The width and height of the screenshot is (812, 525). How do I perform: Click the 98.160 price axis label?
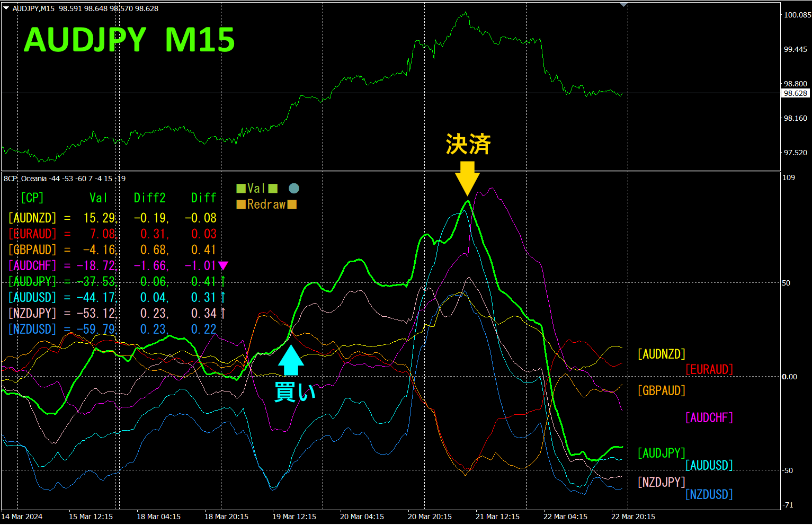click(x=796, y=118)
